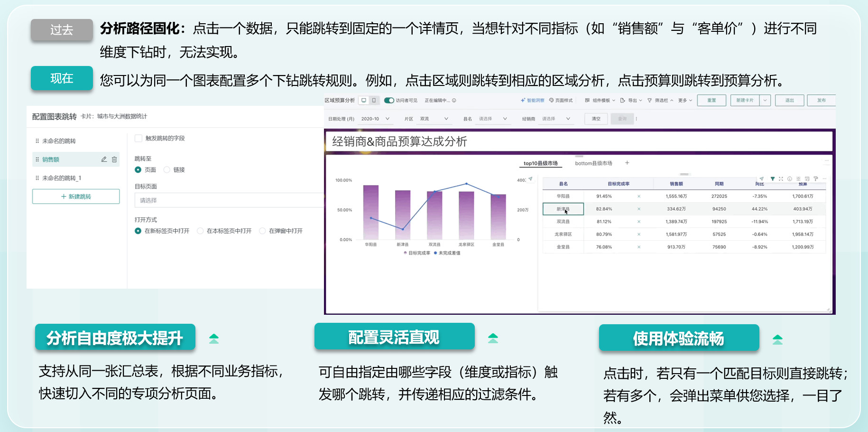Click the fullscreen expand icon above table

[x=781, y=179]
